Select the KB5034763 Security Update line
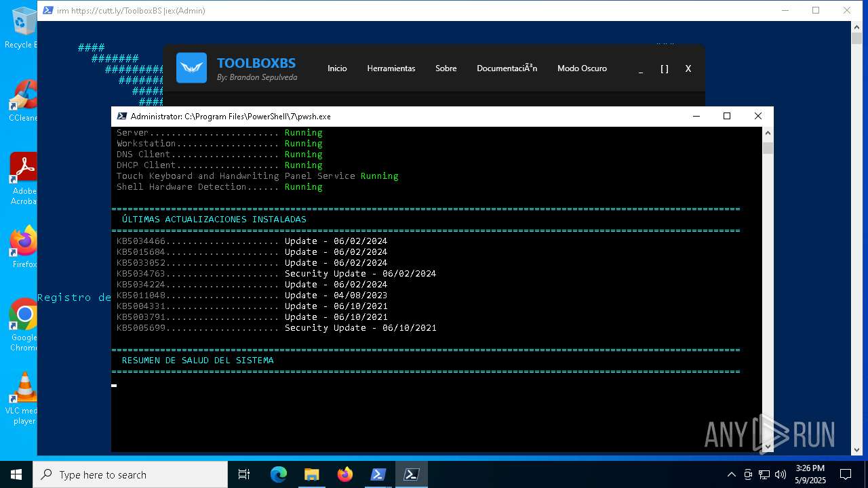Viewport: 868px width, 488px height. (277, 274)
